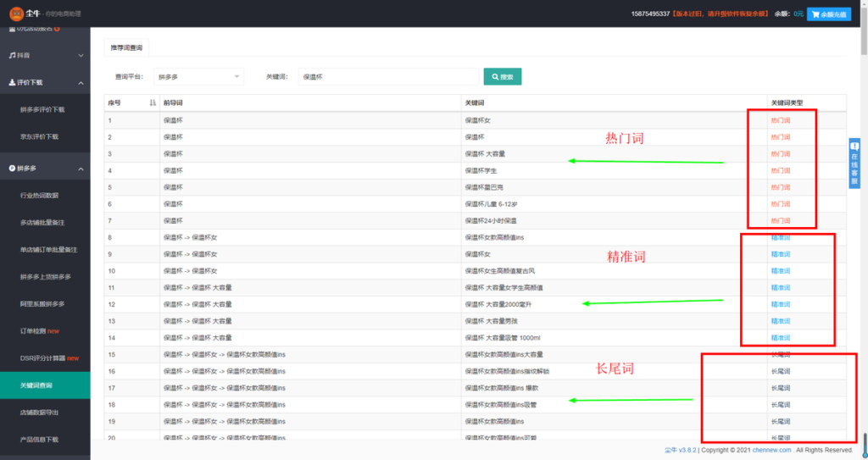The width and height of the screenshot is (868, 460).
Task: Click the cart icon on 余额充值
Action: tap(815, 14)
